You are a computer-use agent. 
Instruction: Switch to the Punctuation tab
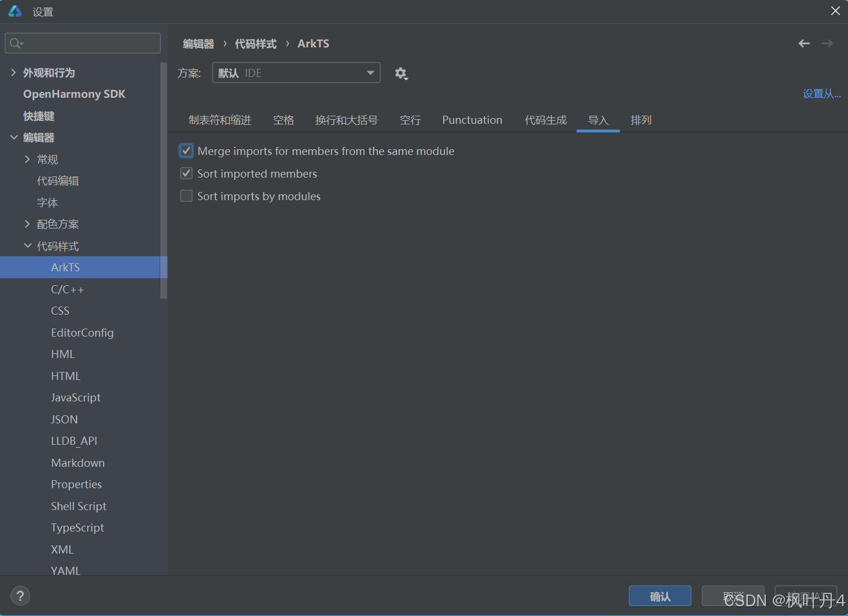472,120
